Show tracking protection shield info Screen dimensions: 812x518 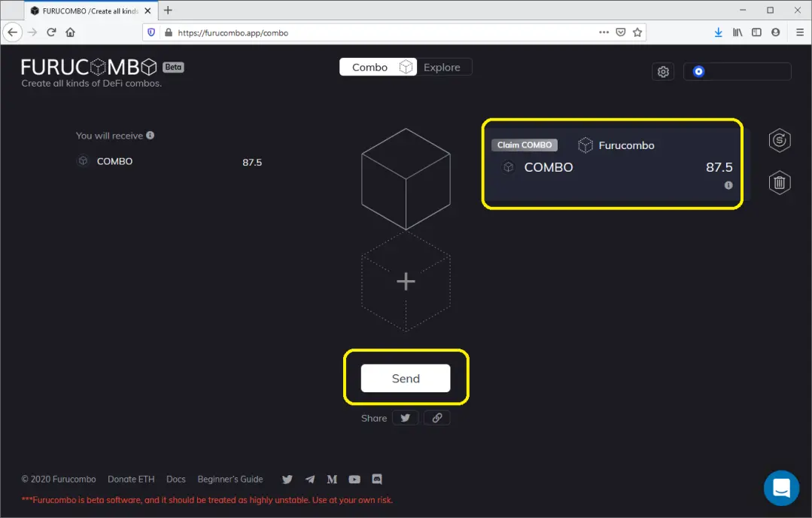(151, 32)
